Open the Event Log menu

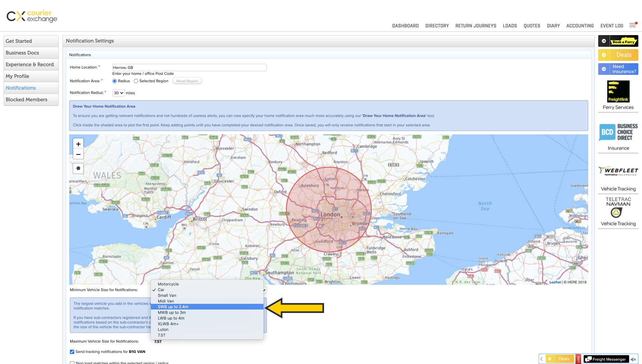612,26
